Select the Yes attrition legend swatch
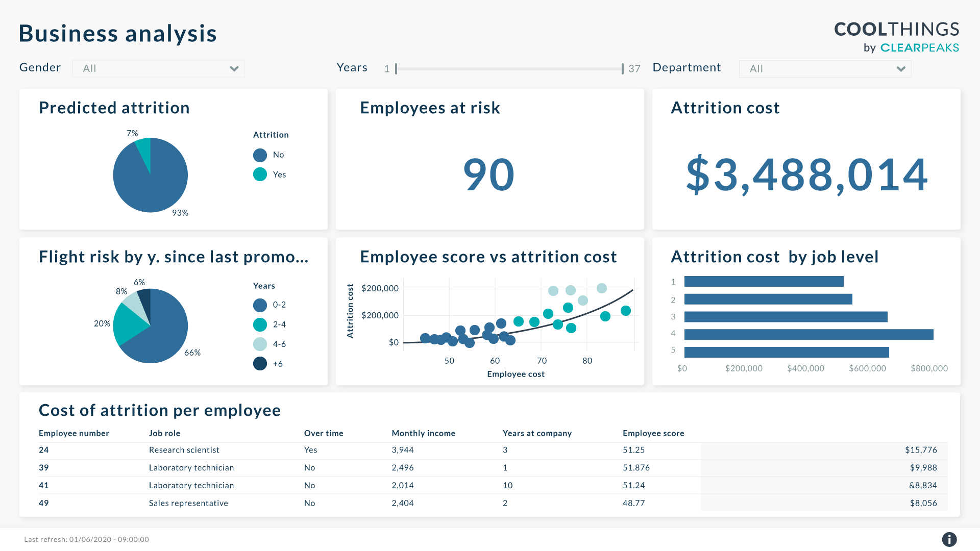 pos(260,174)
